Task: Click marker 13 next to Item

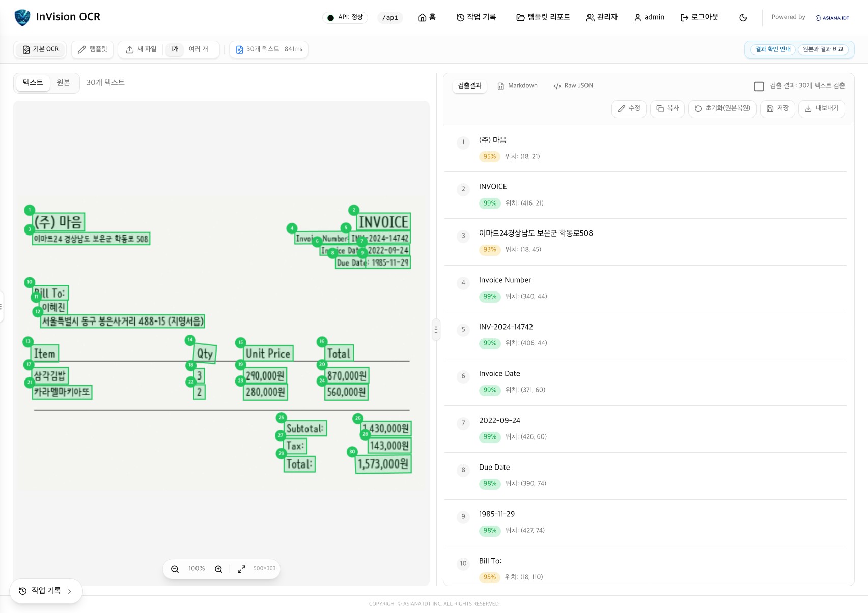Action: [x=28, y=341]
